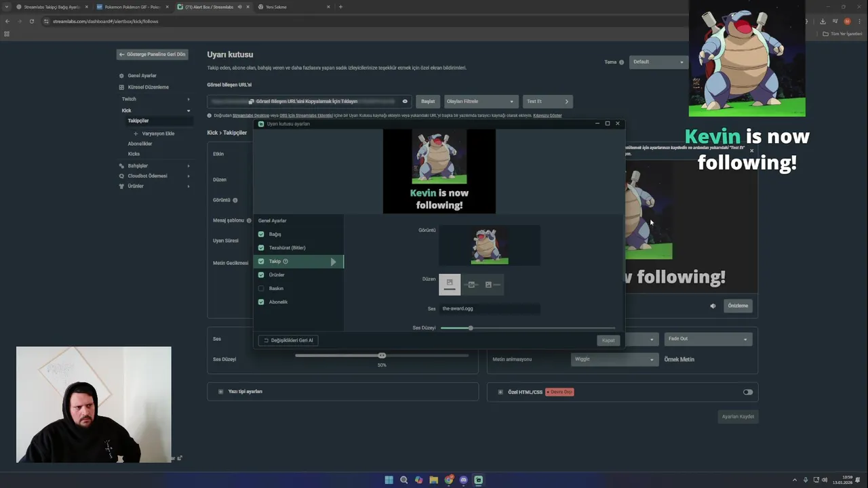868x488 pixels.
Task: Click the the-award.ogg sound field
Action: tap(490, 308)
